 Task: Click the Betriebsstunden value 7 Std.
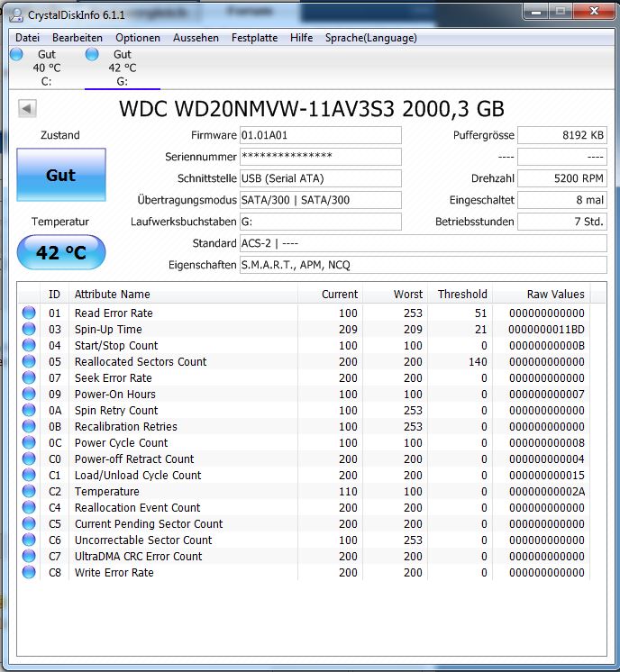point(562,222)
